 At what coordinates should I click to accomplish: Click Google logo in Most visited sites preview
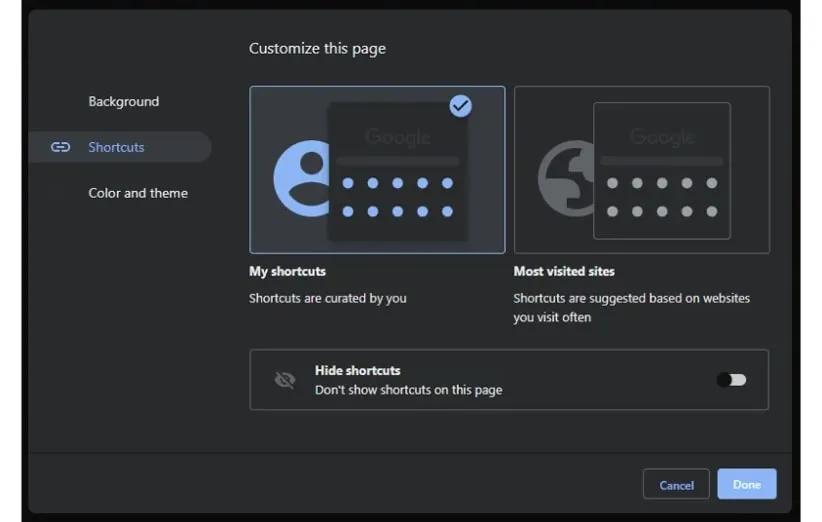662,137
